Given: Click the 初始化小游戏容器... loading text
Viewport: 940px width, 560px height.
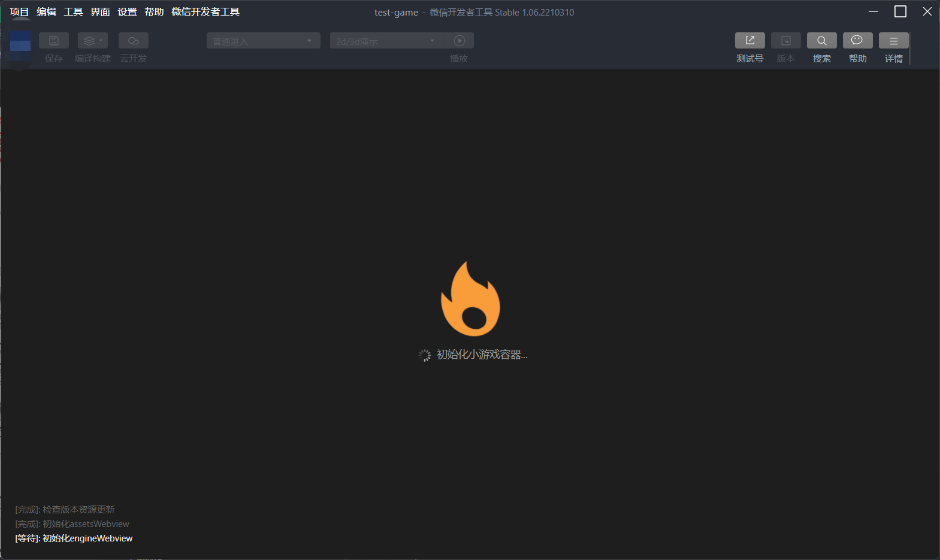Looking at the screenshot, I should 482,355.
